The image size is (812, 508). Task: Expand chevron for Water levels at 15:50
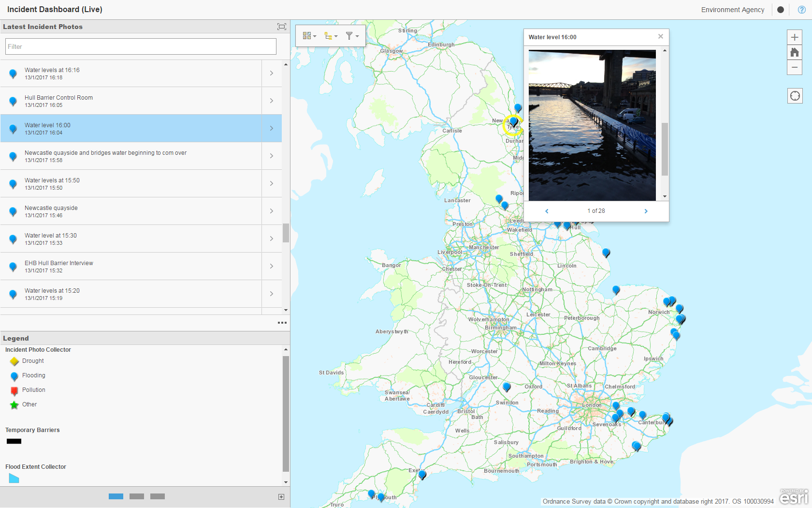pos(272,184)
